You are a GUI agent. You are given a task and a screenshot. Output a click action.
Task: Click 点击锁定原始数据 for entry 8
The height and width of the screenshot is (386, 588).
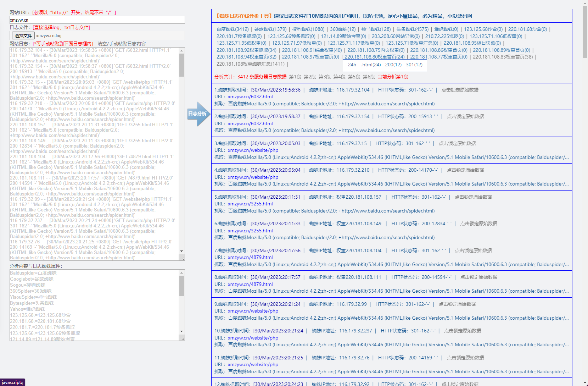point(478,277)
